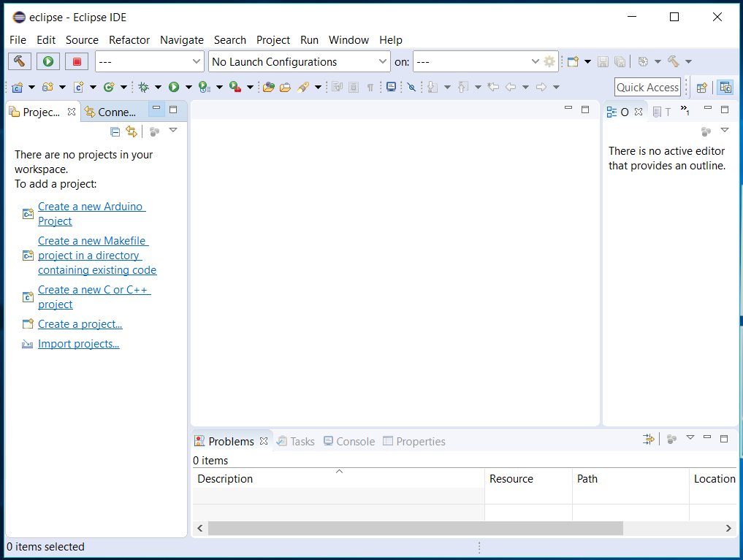
Task: Show hidden views via the »1 overflow button
Action: 685,110
